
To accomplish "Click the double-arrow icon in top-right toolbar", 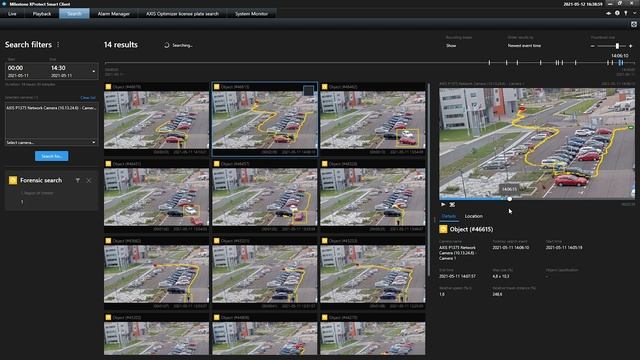I will tap(609, 13).
